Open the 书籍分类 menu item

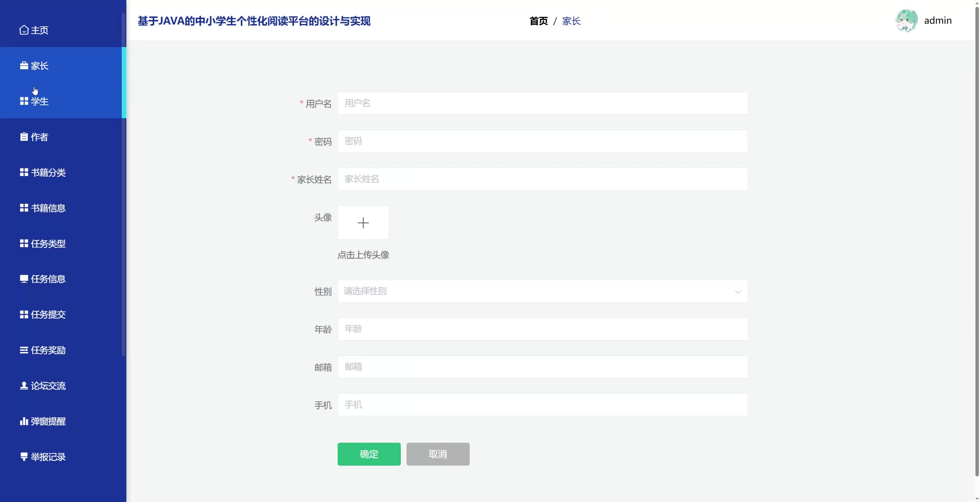tap(48, 173)
